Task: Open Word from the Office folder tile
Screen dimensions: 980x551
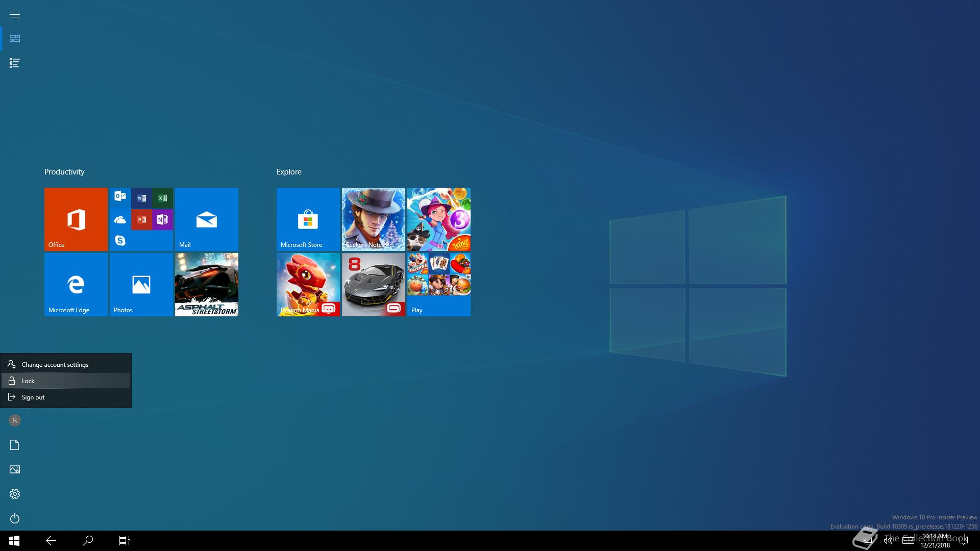Action: pos(141,198)
